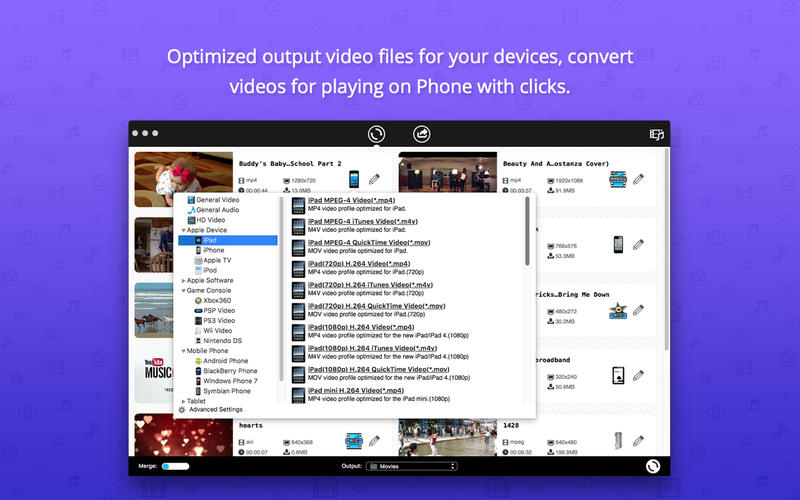
Task: Collapse the Game Console category
Action: 183,291
